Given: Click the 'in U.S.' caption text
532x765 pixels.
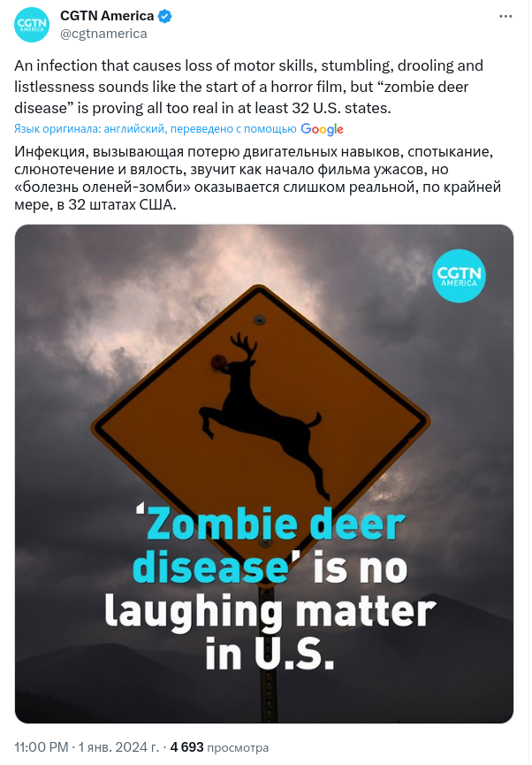Looking at the screenshot, I should (270, 654).
